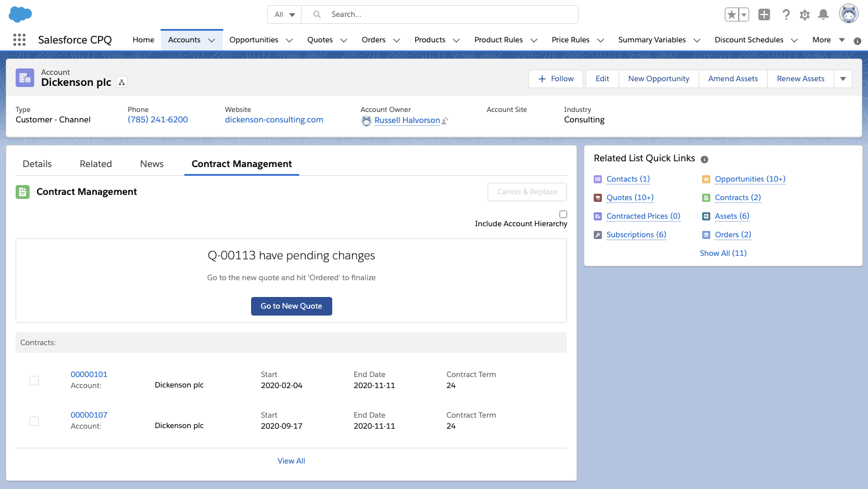Click the Salesforce cloud logo

20,14
